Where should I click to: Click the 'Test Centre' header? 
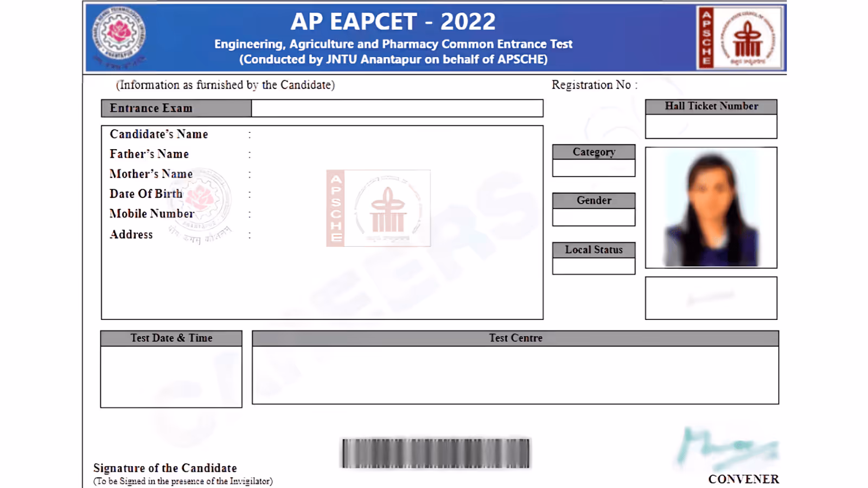click(515, 338)
